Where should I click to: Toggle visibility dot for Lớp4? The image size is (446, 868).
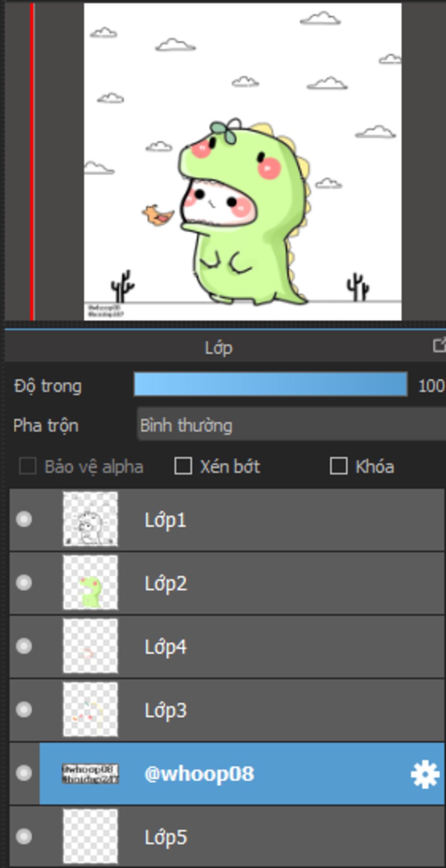tap(24, 646)
